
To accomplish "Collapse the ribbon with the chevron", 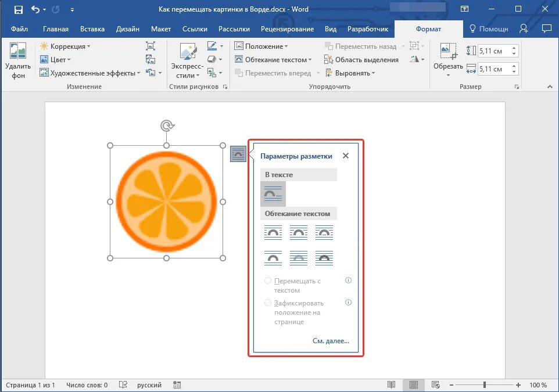I will tap(550, 87).
